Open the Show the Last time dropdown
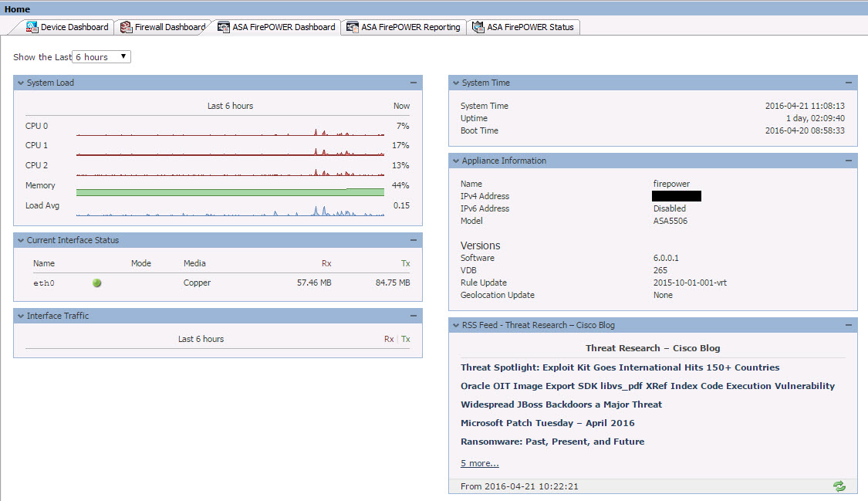Viewport: 868px width, 501px height. pos(101,56)
